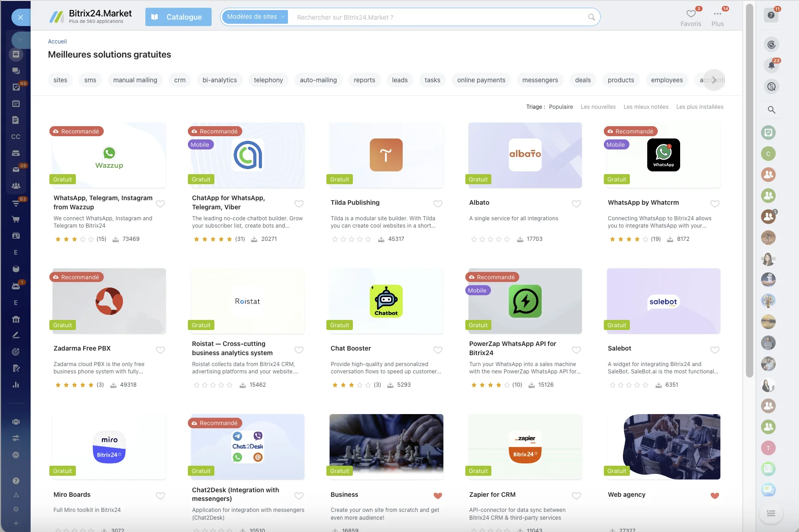Select the telephony category tag
The width and height of the screenshot is (799, 532).
pyautogui.click(x=268, y=80)
